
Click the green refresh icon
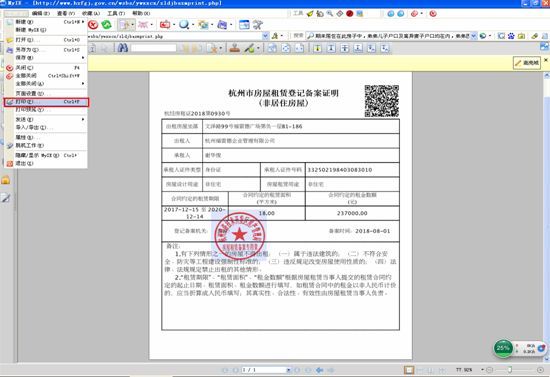[106, 25]
